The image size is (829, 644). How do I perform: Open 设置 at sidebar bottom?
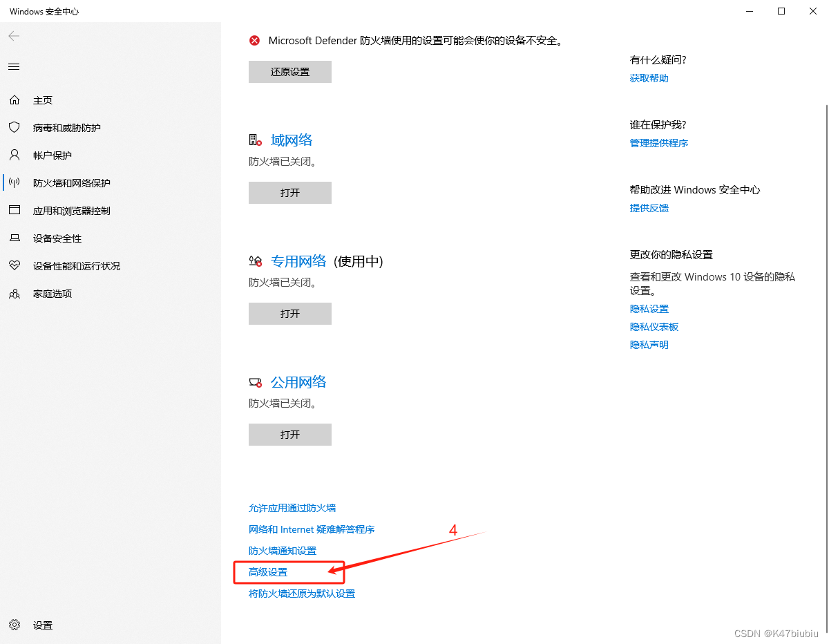point(43,625)
